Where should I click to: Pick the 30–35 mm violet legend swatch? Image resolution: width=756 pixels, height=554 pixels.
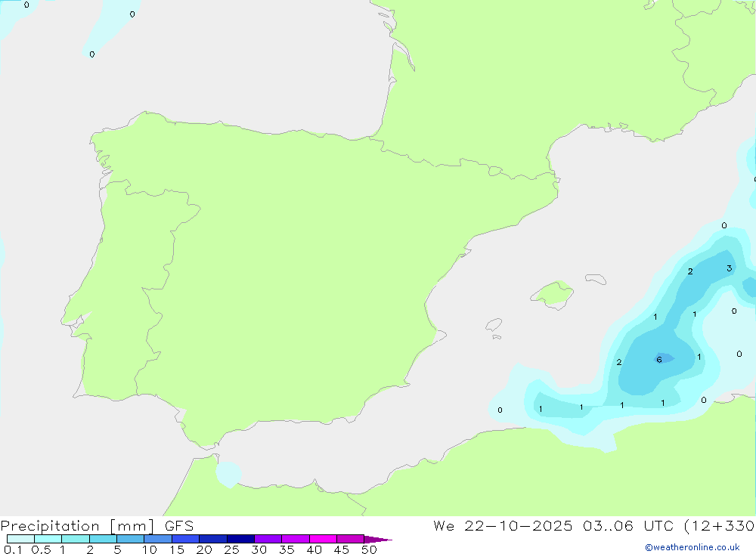pyautogui.click(x=268, y=539)
